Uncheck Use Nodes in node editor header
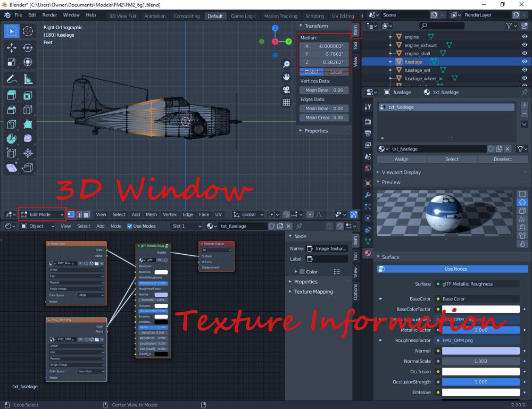 tap(130, 226)
